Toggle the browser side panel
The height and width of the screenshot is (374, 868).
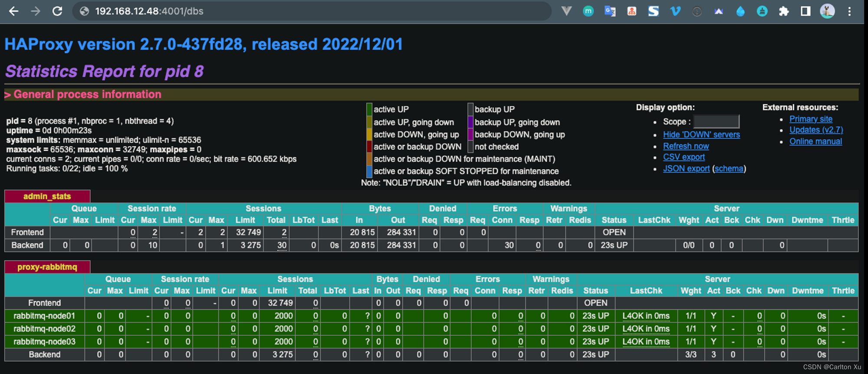click(x=806, y=11)
